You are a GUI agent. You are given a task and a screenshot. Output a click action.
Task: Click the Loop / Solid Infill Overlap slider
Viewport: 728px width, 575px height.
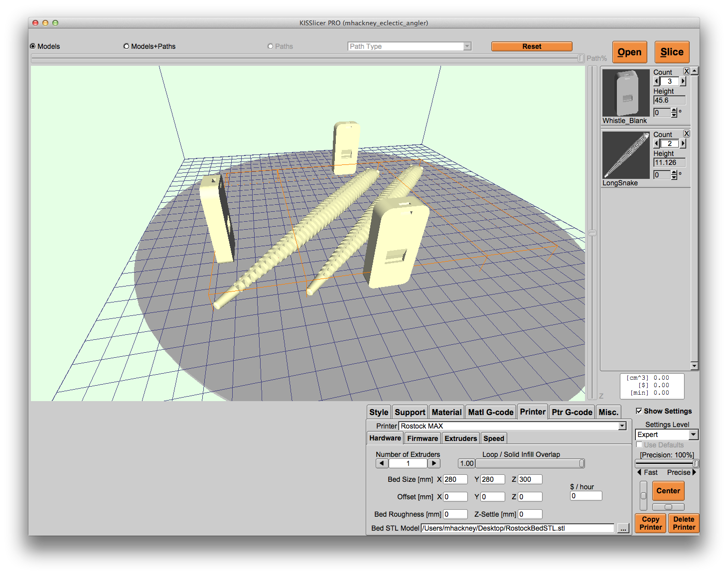pos(530,463)
